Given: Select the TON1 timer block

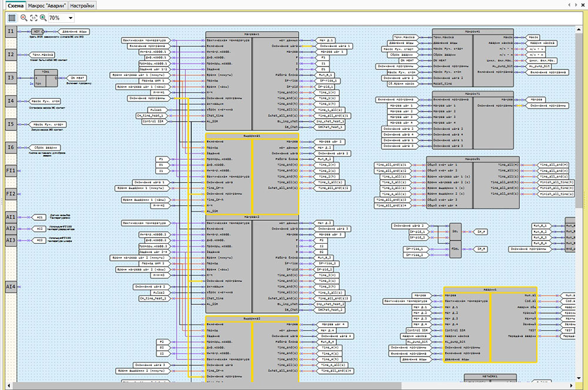Looking at the screenshot, I should click(46, 79).
